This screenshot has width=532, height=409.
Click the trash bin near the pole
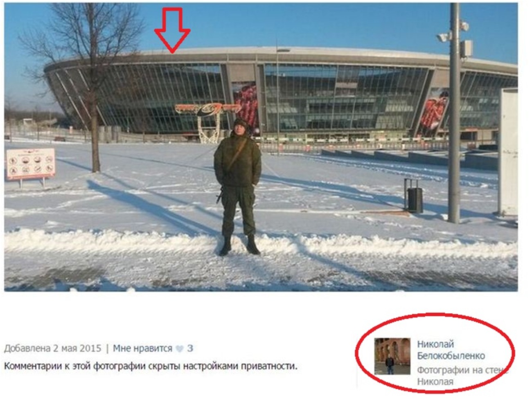coord(413,196)
